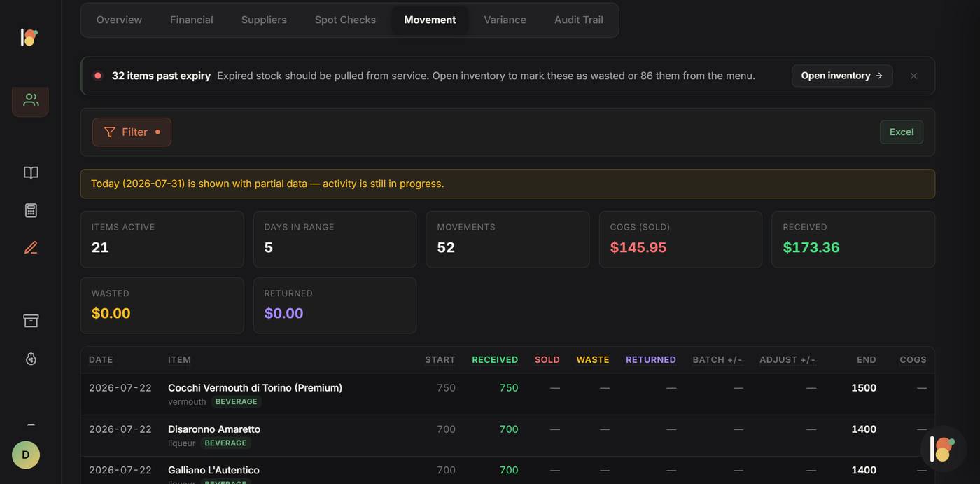Open the book icon in the sidebar
This screenshot has height=484, width=980.
pos(31,172)
